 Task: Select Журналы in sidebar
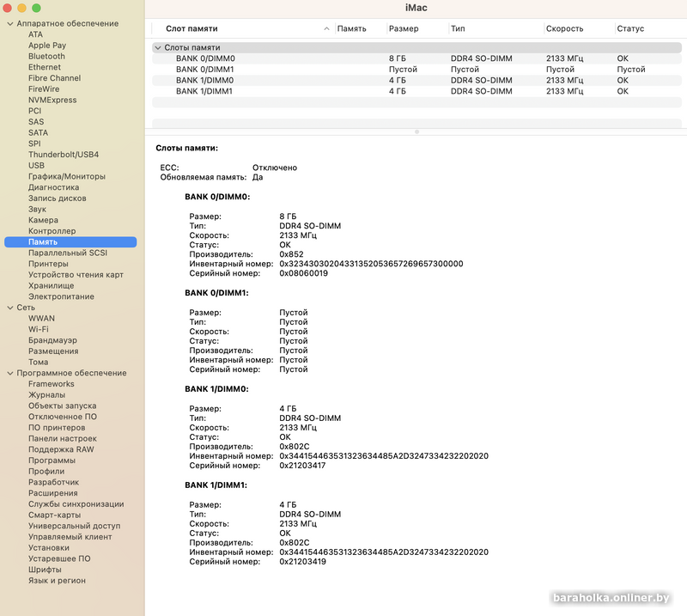click(x=46, y=395)
